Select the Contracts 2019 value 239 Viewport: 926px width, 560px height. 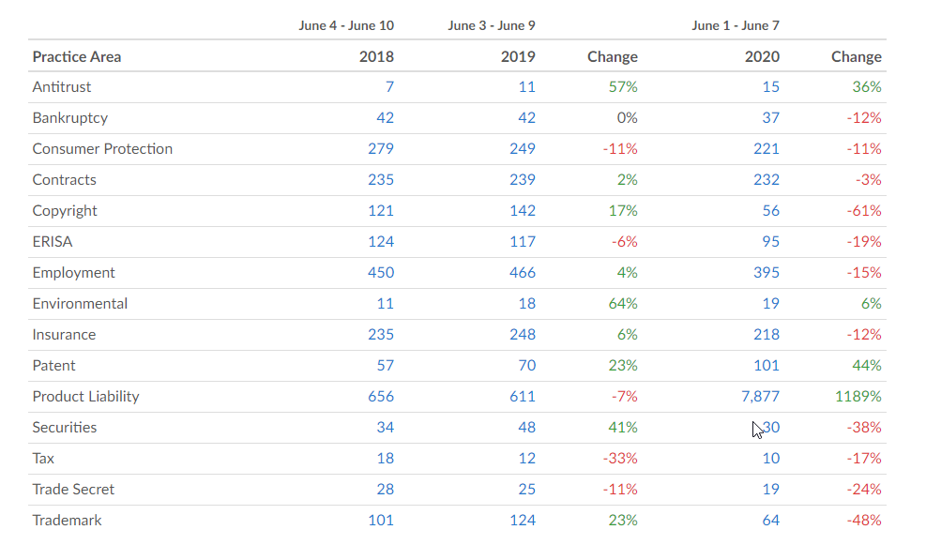(523, 180)
